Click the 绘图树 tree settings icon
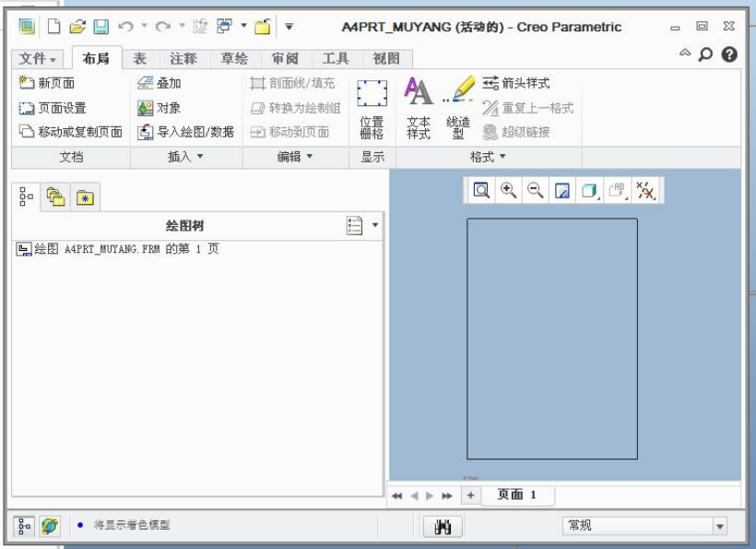 click(354, 225)
